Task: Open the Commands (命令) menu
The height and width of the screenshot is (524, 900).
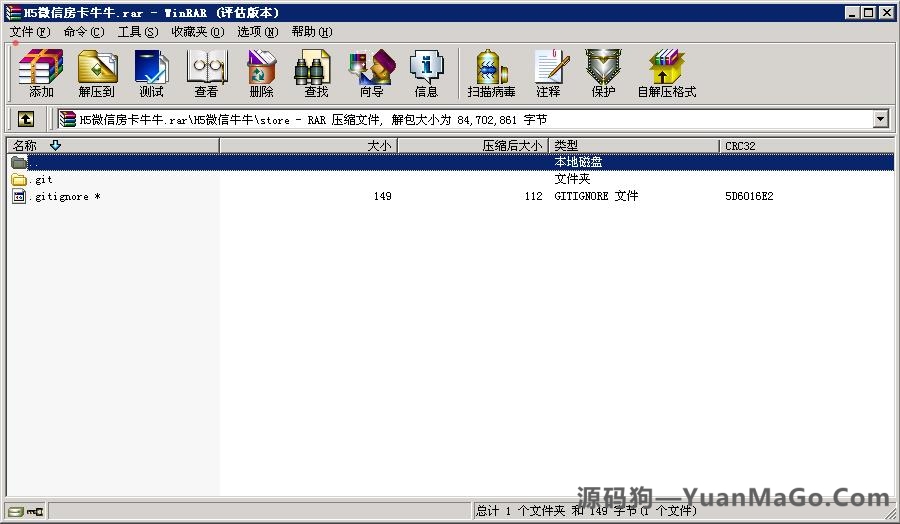Action: coord(84,32)
